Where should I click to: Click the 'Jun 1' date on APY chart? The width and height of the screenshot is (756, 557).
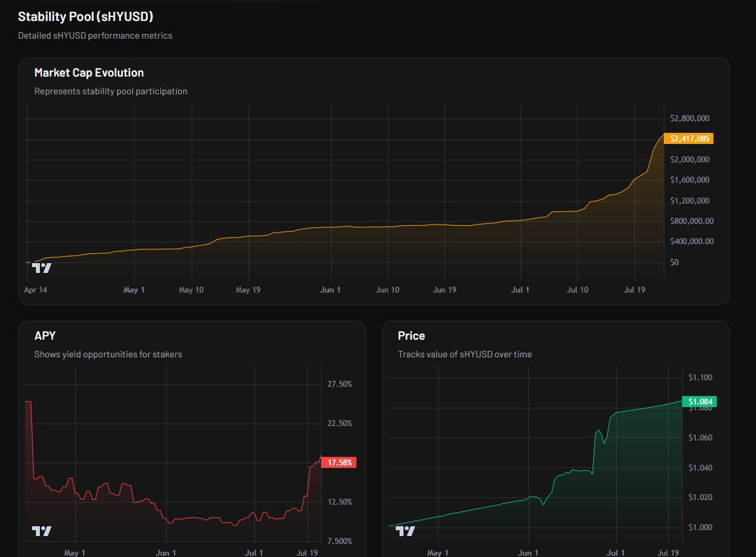pos(166,552)
